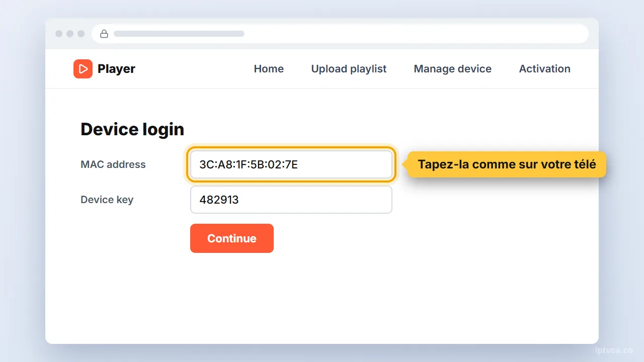Screen dimensions: 644x362
Task: Open the Manage device page
Action: 453,69
